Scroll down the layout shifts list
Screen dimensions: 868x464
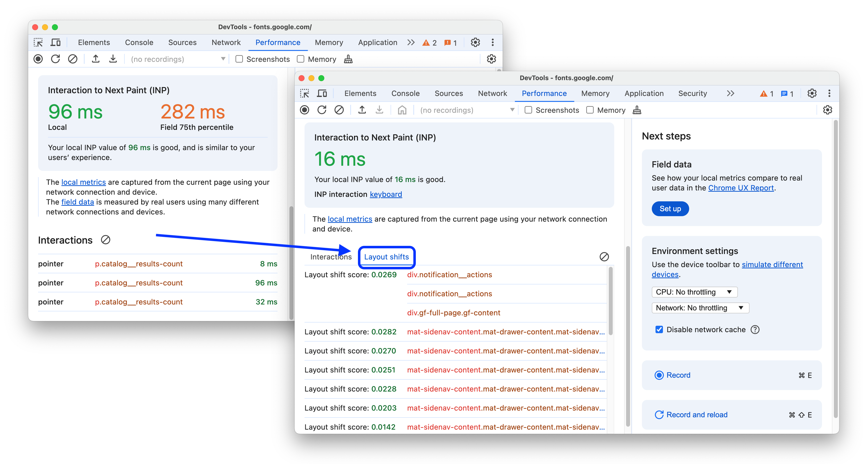[x=611, y=402]
